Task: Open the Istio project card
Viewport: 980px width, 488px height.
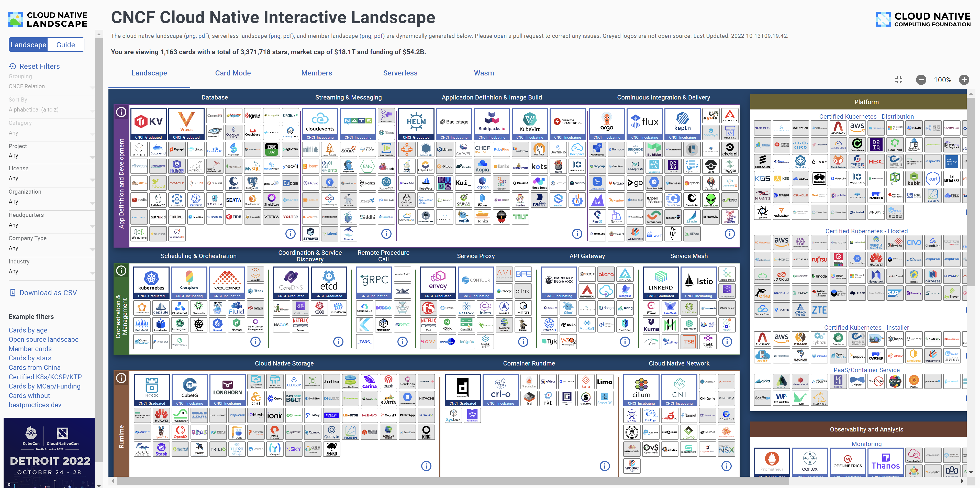Action: pyautogui.click(x=699, y=283)
